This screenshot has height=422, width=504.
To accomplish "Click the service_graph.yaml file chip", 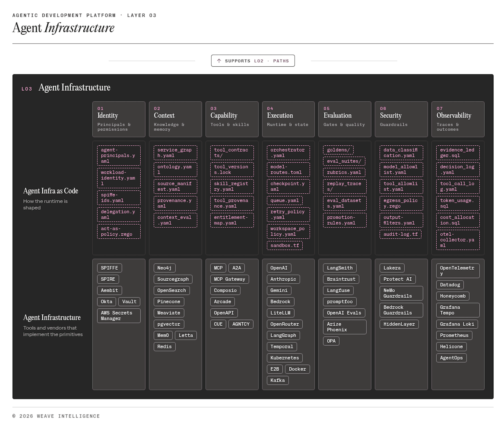I will 175,153.
